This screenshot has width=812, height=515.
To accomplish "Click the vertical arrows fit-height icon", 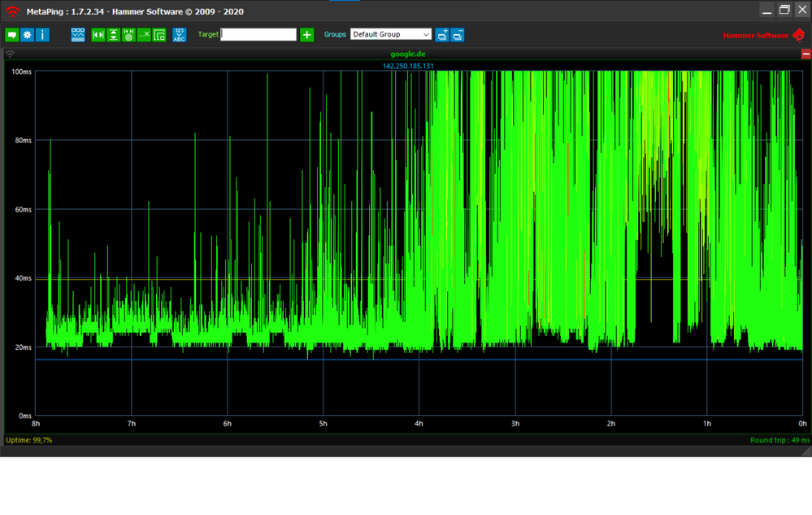I will pos(113,35).
